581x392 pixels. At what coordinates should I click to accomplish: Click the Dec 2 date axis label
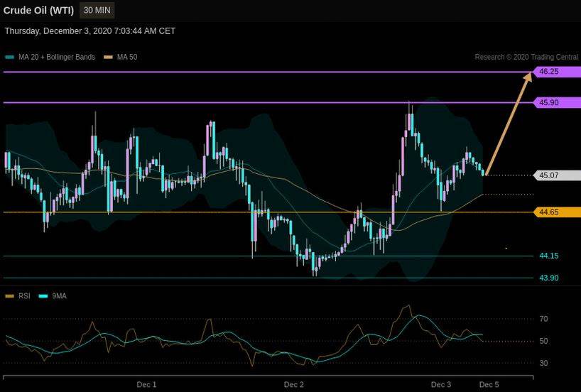tap(294, 385)
